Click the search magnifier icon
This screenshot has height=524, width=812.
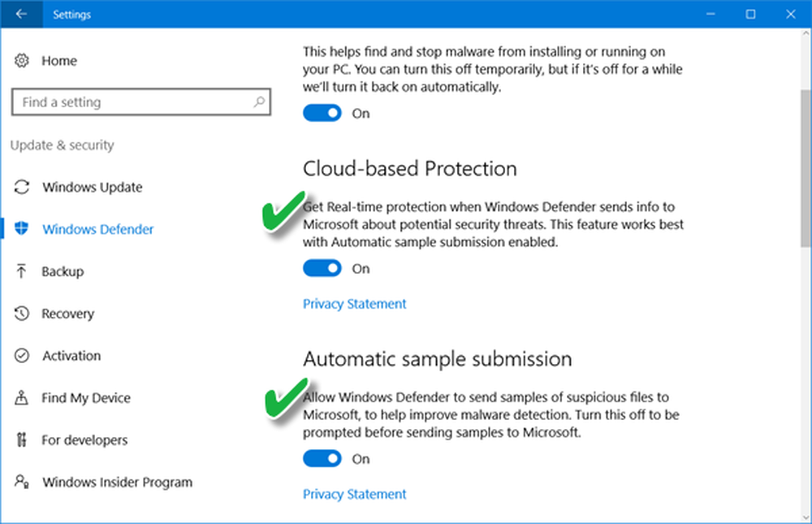[259, 102]
